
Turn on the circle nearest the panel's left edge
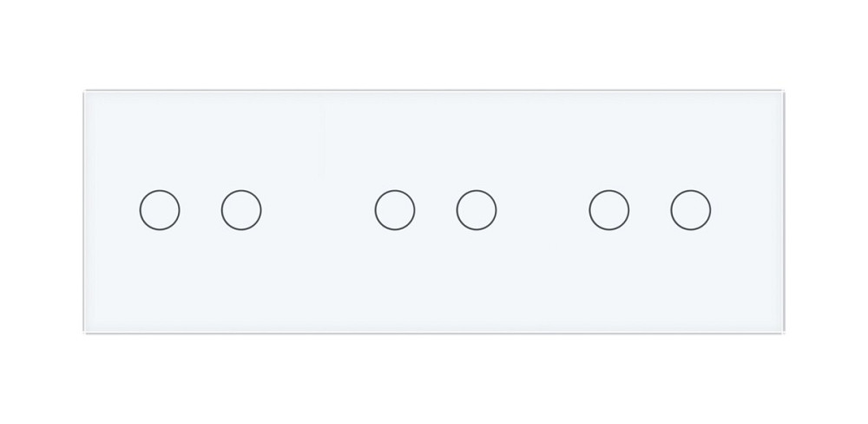click(x=159, y=210)
